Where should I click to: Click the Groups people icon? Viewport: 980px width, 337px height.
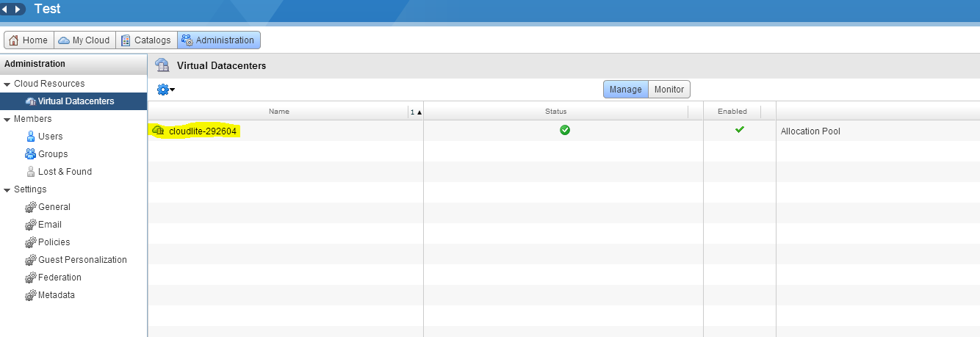(x=30, y=154)
